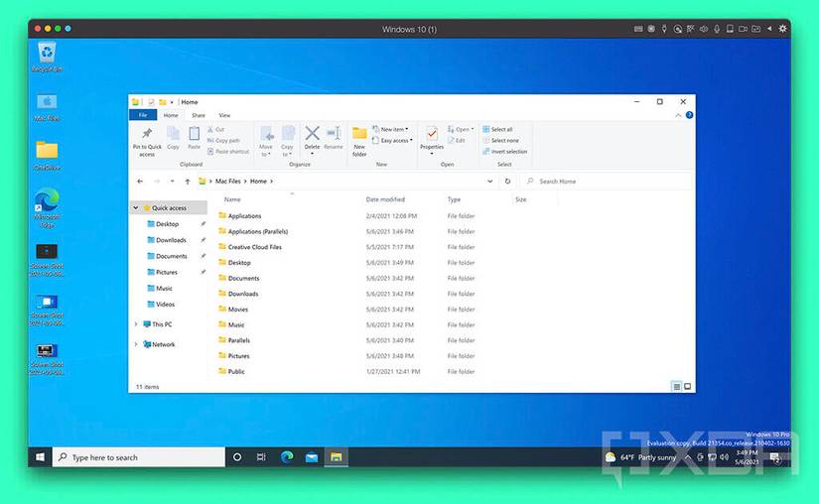Open Cortana from taskbar
819x504 pixels.
click(x=237, y=457)
